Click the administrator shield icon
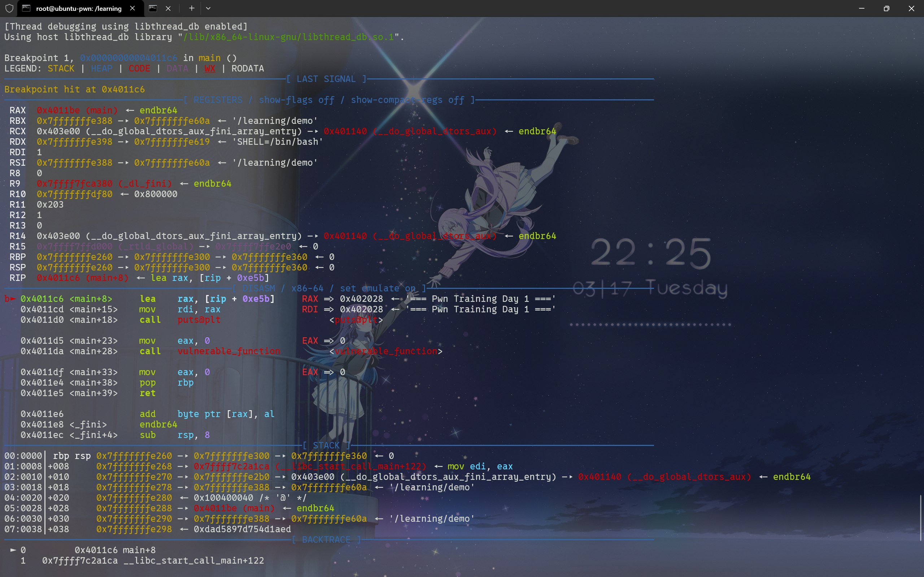Screen dimensions: 924x577 coord(9,8)
